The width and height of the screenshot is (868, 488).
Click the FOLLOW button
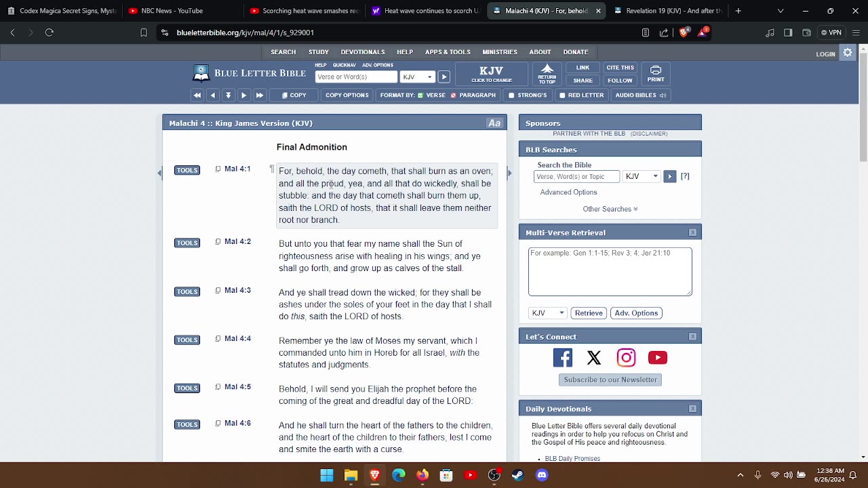(620, 81)
